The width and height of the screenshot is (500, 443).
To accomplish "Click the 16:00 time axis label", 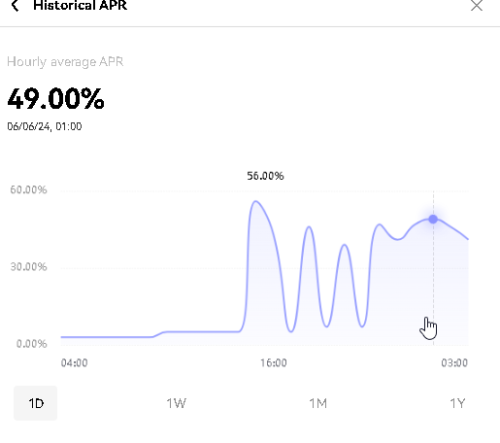I will point(274,363).
